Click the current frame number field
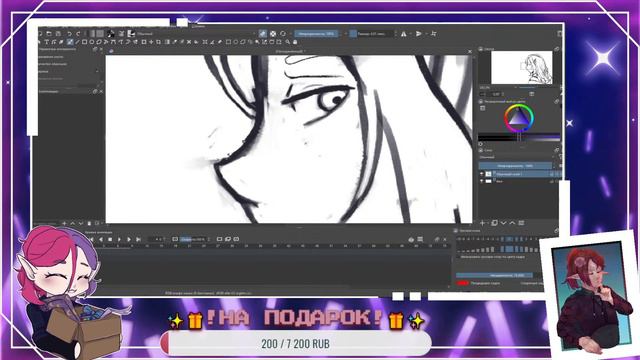 (x=157, y=239)
